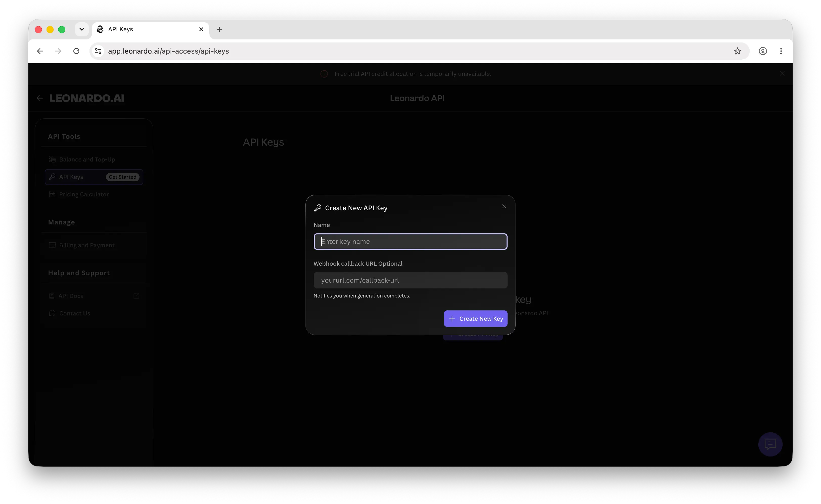The image size is (821, 504).
Task: Open the tab search dropdown
Action: (82, 29)
